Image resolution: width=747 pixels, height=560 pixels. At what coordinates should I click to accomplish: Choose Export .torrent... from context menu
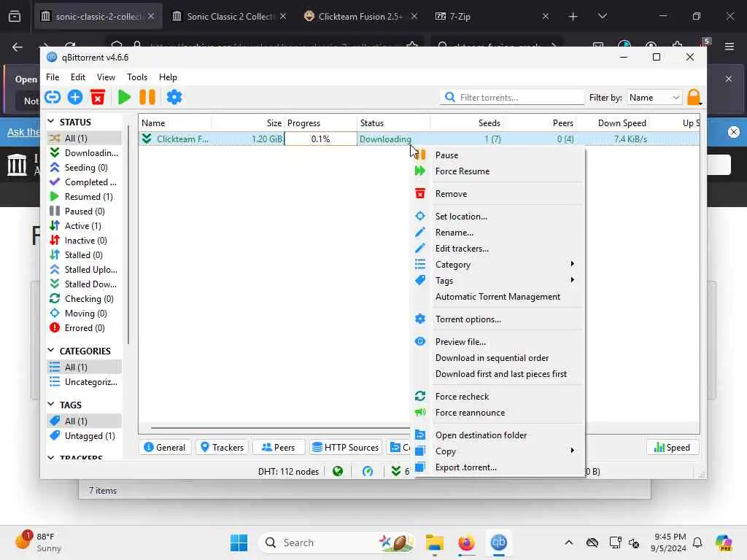pyautogui.click(x=498, y=467)
